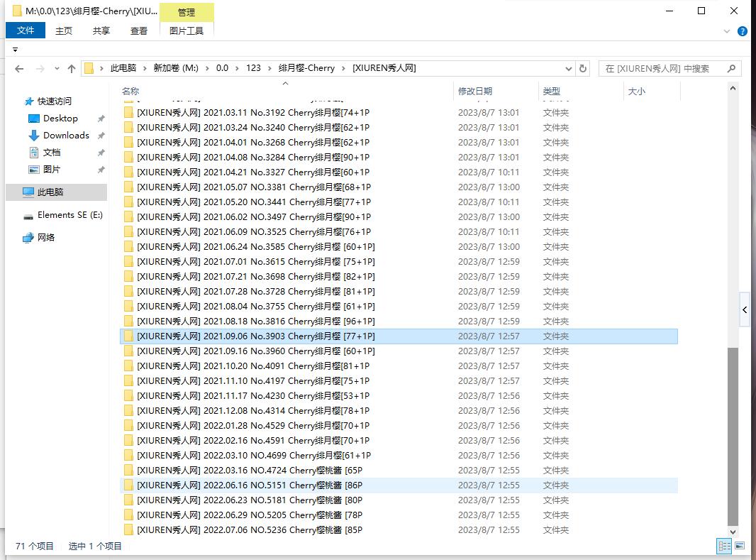Click 绯月樱-Cherry in breadcrumb
Viewport: 756px width, 560px height.
[x=306, y=68]
